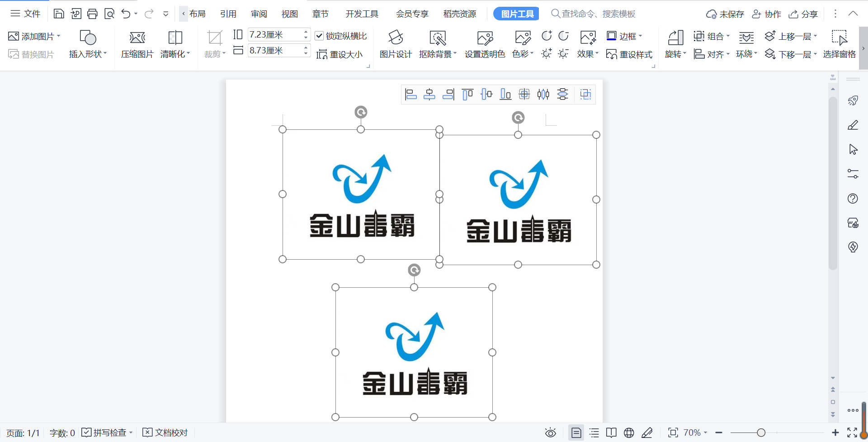Switch to outline view icon
Viewport: 868px width, 442px height.
594,433
